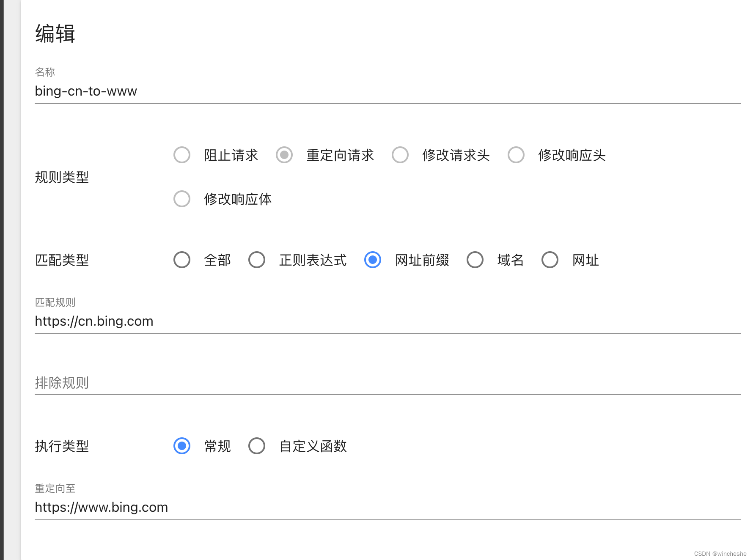Click the 编辑 page heading
753x560 pixels.
pos(55,34)
